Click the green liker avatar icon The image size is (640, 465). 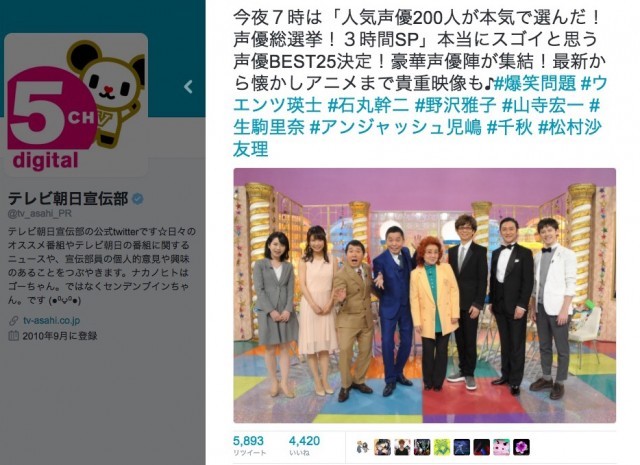tap(442, 447)
